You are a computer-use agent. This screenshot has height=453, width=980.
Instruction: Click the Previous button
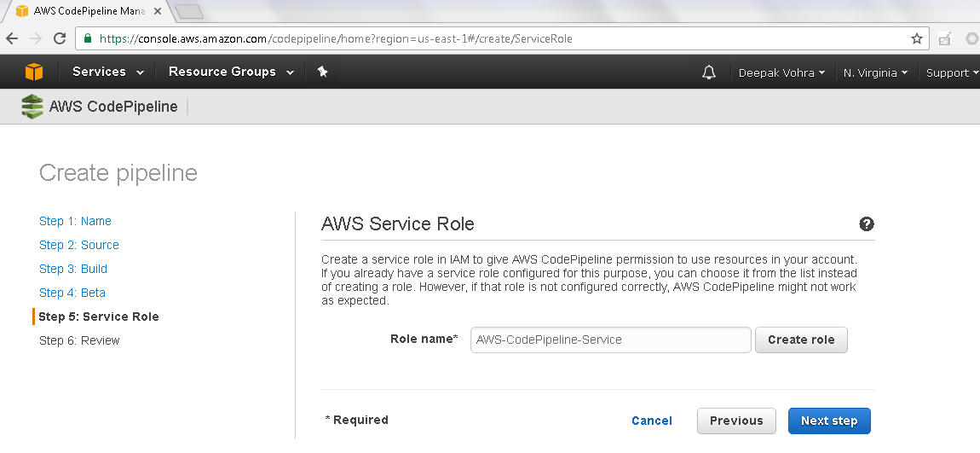736,421
